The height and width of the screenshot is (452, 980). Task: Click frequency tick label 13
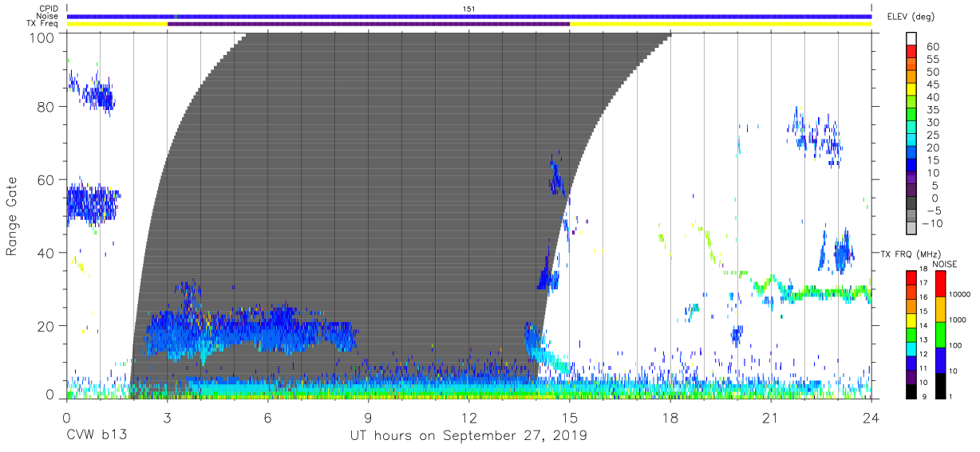pyautogui.click(x=925, y=340)
